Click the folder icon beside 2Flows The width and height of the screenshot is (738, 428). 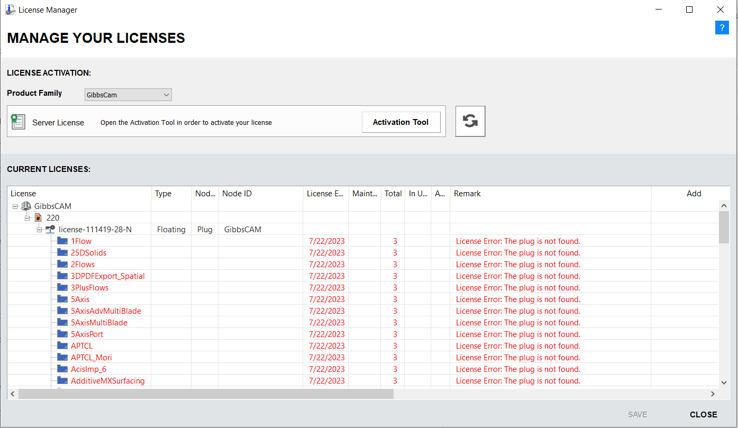pos(62,264)
